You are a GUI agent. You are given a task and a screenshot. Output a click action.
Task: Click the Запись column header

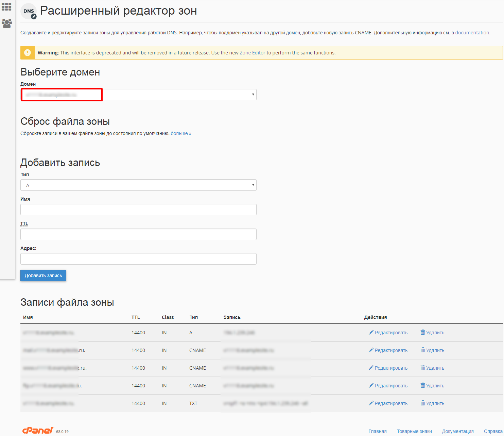[232, 317]
